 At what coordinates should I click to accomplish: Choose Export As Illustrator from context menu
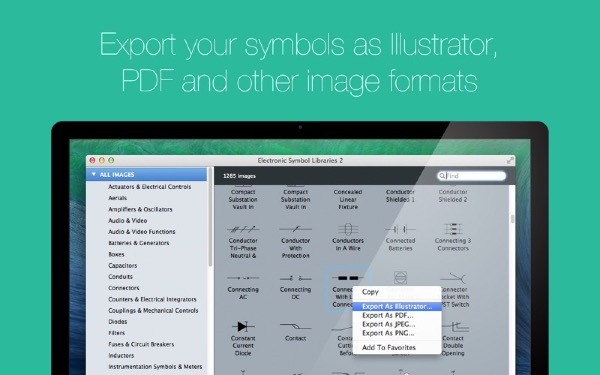click(x=397, y=307)
